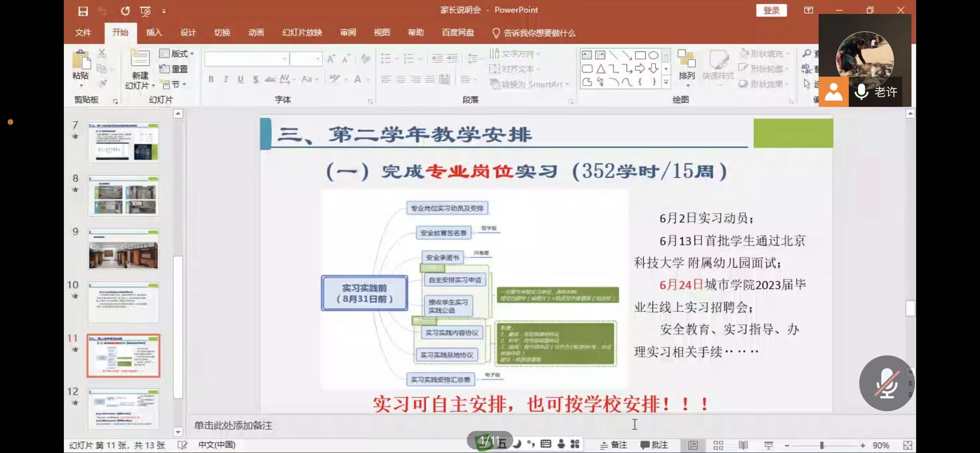Open Reading view from status bar
The width and height of the screenshot is (980, 453).
pyautogui.click(x=743, y=445)
